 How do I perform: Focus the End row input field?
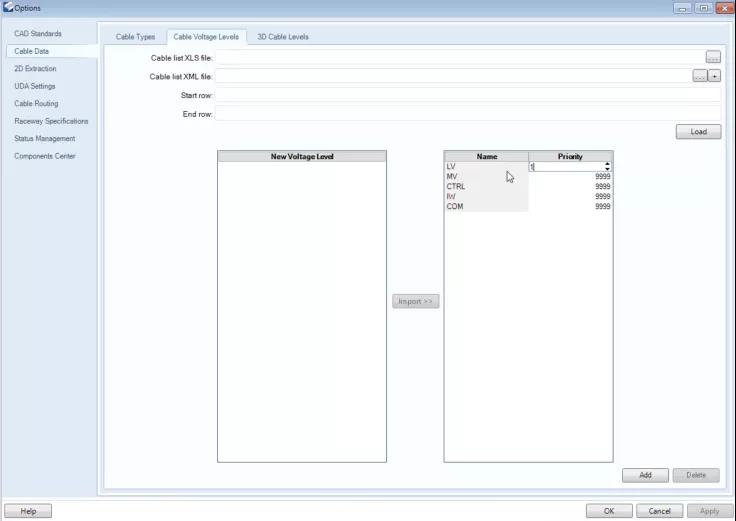coord(468,114)
